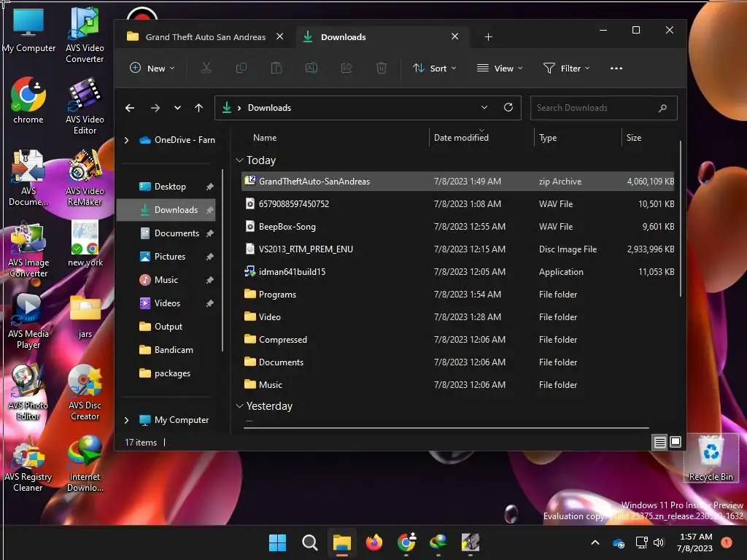Open the Sort dropdown menu
747x560 pixels.
click(435, 68)
